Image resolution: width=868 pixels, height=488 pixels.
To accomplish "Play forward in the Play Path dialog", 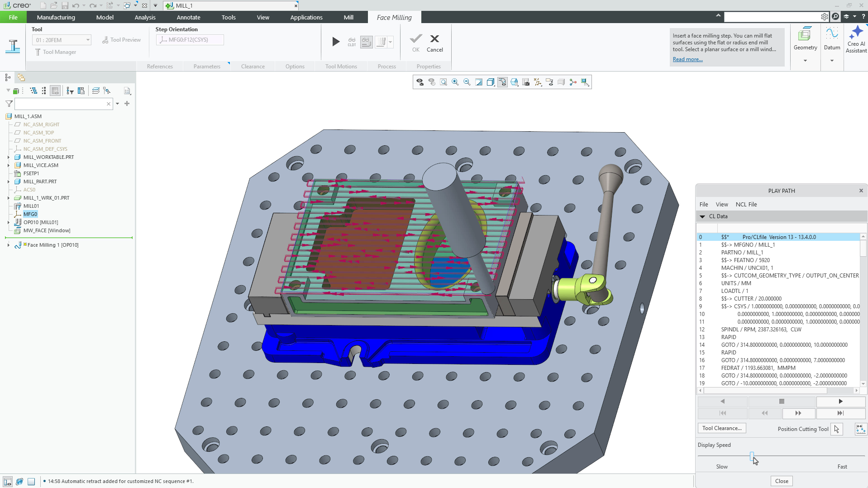I will (841, 402).
